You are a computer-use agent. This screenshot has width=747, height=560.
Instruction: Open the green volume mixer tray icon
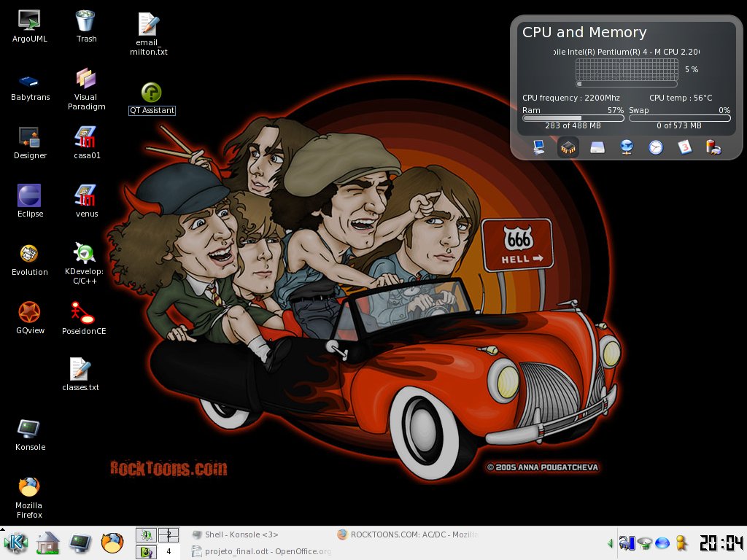click(645, 543)
